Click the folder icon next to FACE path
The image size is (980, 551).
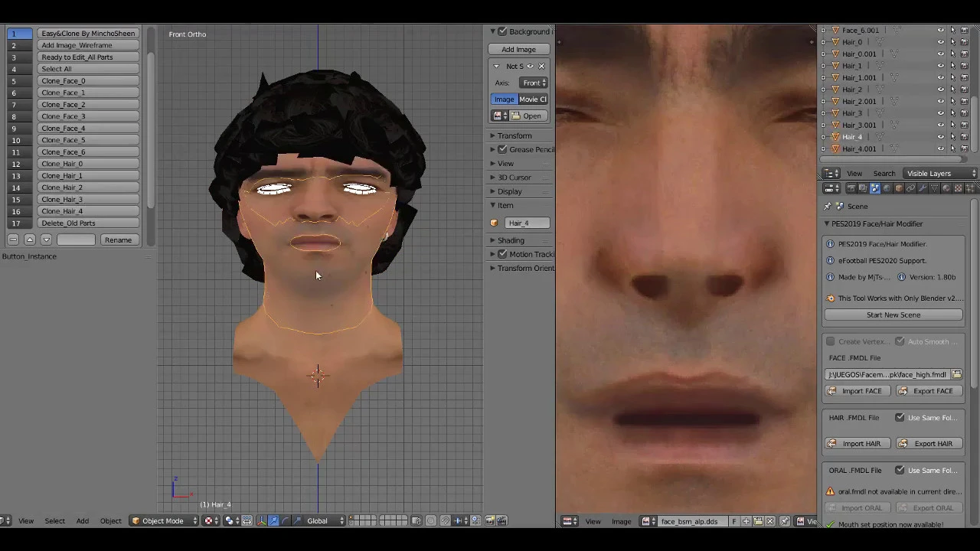pos(957,374)
